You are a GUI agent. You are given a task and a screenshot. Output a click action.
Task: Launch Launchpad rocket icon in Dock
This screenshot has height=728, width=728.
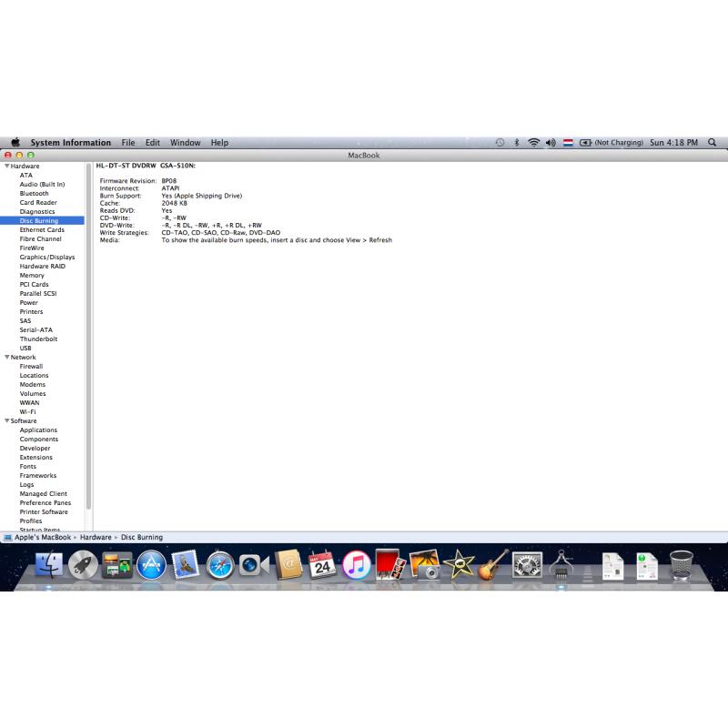[x=83, y=565]
